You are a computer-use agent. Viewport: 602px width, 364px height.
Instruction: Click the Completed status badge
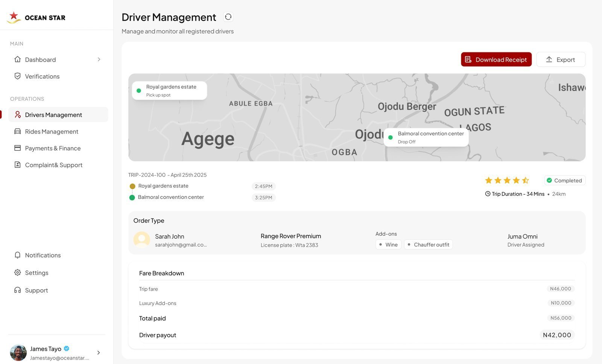pyautogui.click(x=565, y=180)
